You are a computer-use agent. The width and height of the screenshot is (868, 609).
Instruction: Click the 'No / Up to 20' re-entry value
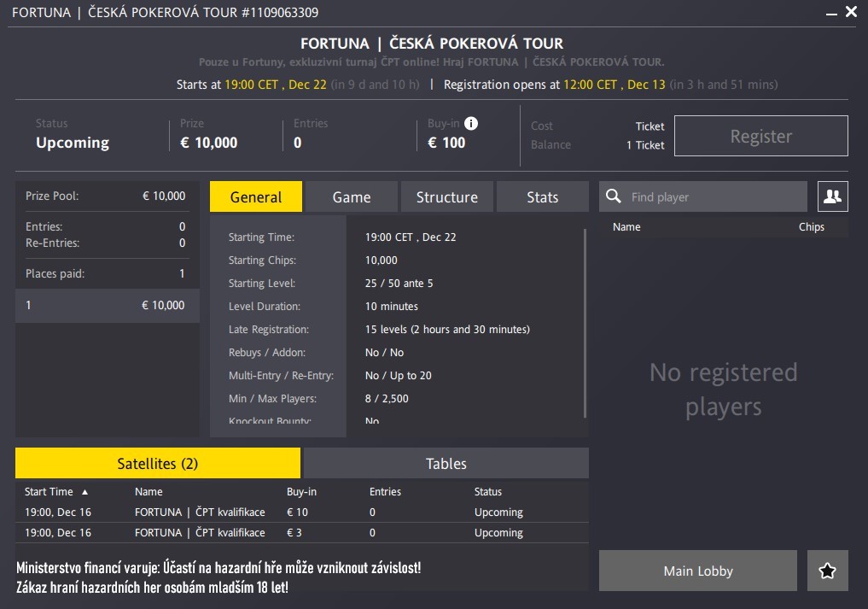click(398, 376)
